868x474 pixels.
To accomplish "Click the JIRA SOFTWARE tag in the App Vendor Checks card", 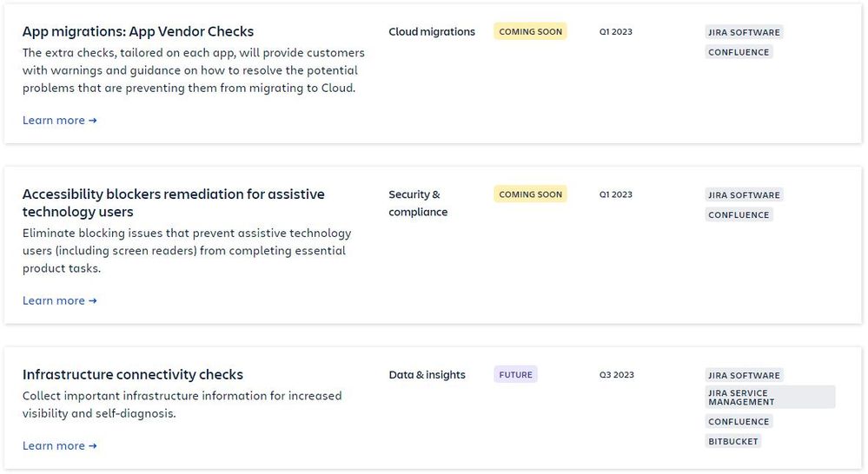I will [744, 32].
